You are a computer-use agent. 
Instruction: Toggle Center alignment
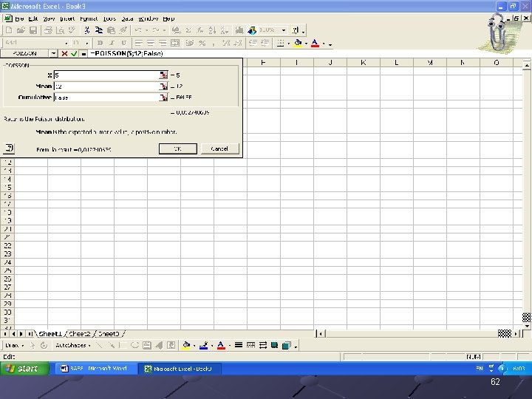tap(151, 43)
